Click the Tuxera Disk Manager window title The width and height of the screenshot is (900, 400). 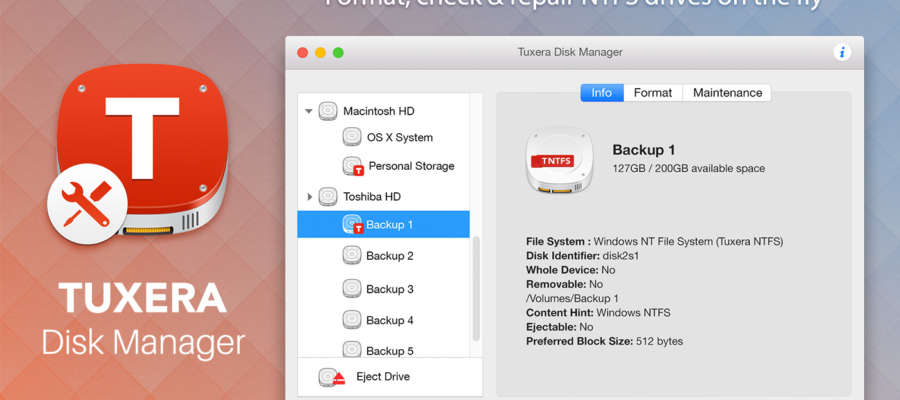coord(570,52)
